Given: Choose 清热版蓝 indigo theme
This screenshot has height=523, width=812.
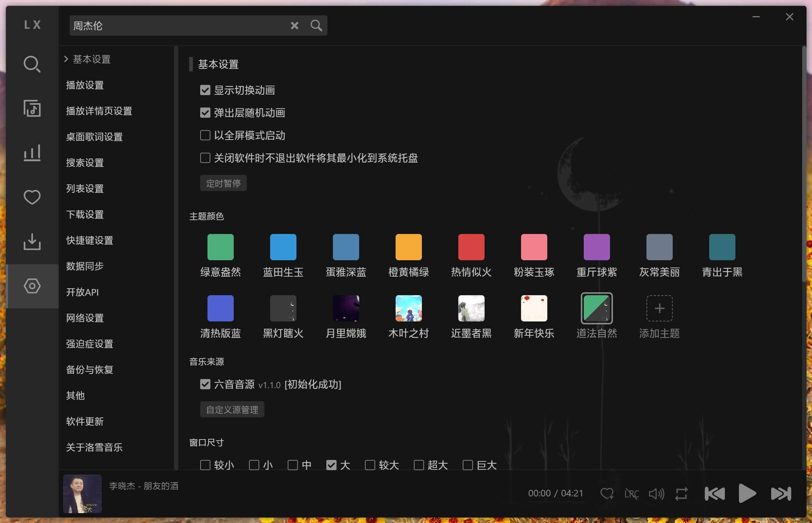Looking at the screenshot, I should (x=220, y=308).
